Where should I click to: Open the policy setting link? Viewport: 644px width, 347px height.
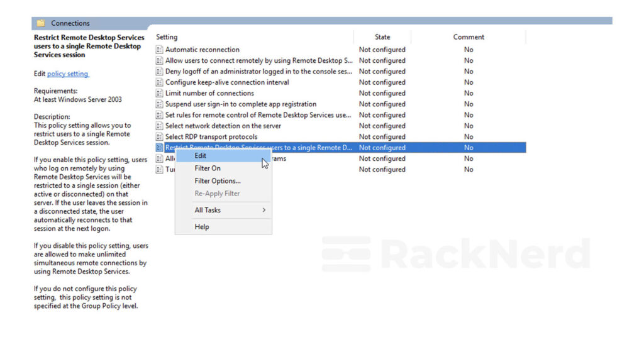(68, 74)
